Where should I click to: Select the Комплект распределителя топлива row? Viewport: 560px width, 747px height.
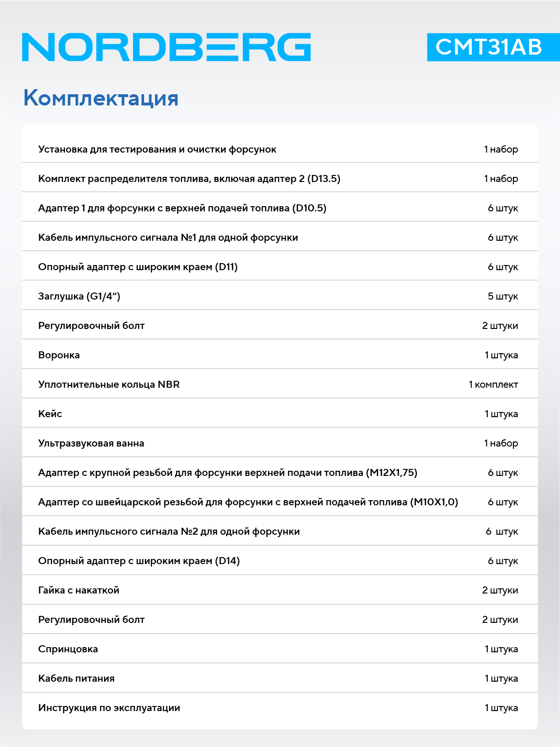280,179
